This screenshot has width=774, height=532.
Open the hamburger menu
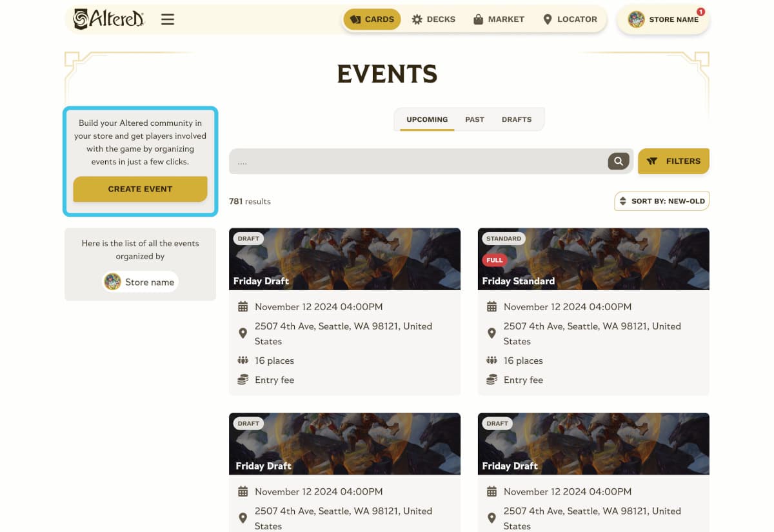click(168, 19)
